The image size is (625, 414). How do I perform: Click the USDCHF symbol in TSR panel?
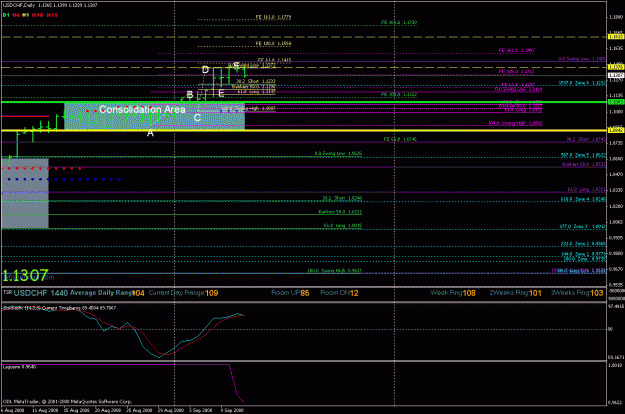[x=30, y=293]
